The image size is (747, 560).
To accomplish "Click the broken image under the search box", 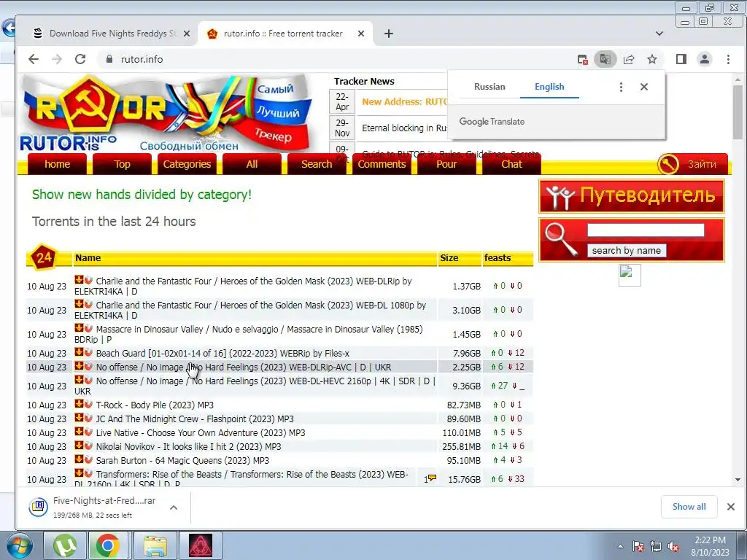I will point(630,275).
